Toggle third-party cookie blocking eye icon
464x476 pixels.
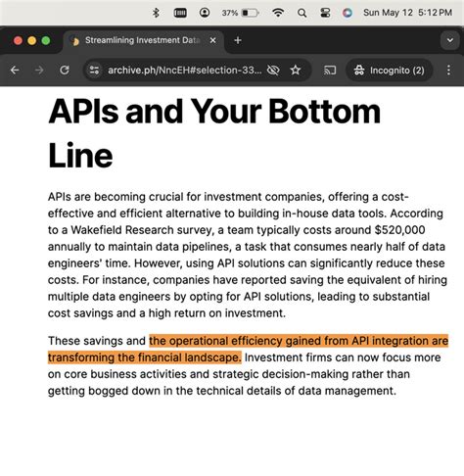click(x=273, y=70)
